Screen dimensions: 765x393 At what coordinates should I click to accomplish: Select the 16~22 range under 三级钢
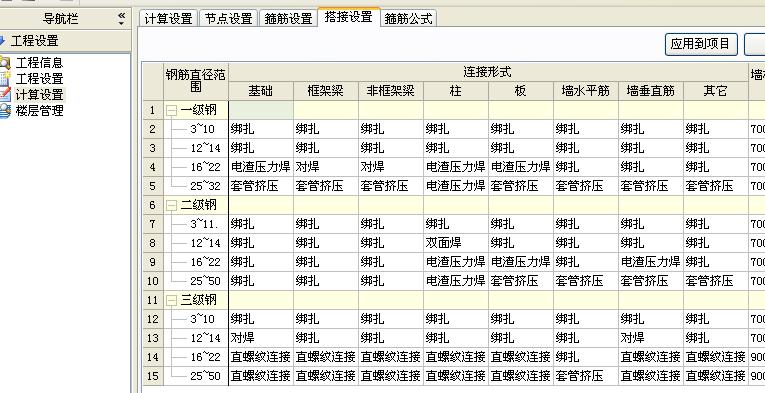(x=205, y=357)
